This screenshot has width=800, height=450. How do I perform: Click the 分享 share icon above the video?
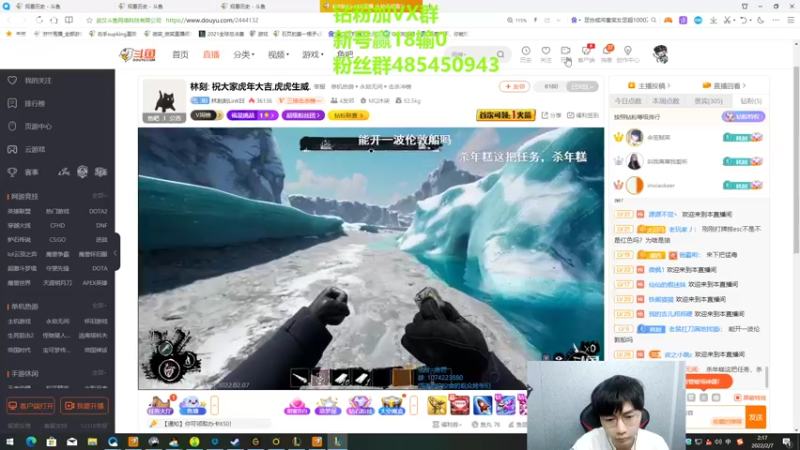(x=545, y=115)
